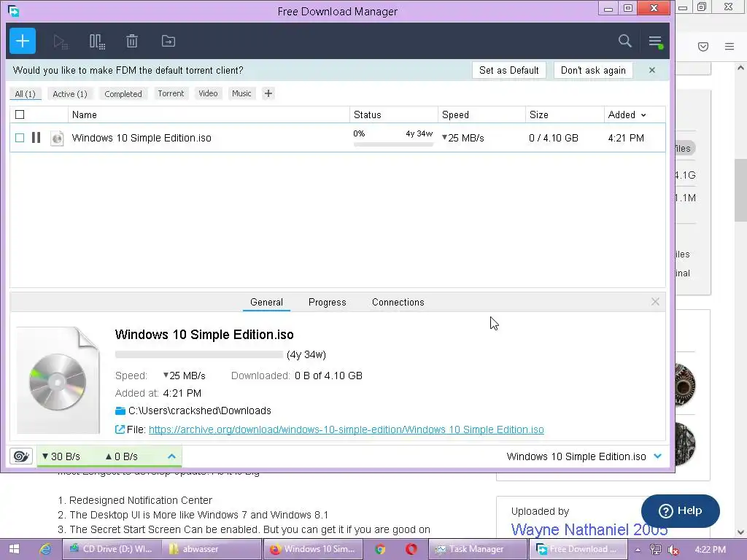Show hidden tray icons arrow

pos(638,550)
